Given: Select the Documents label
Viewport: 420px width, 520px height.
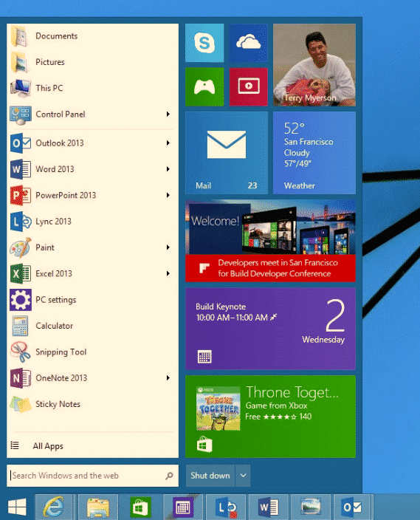Looking at the screenshot, I should click(56, 35).
